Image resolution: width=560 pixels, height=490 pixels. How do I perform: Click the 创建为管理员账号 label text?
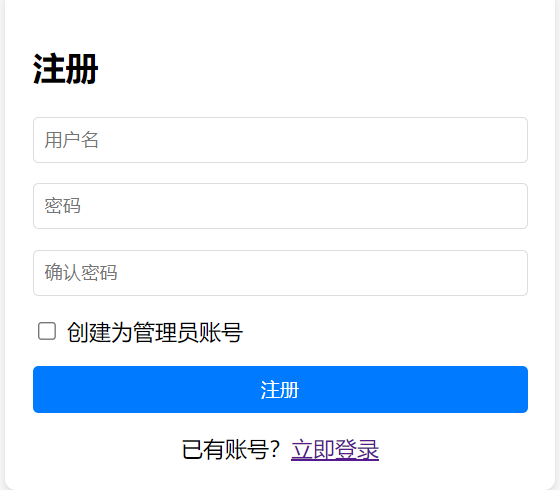click(x=155, y=332)
